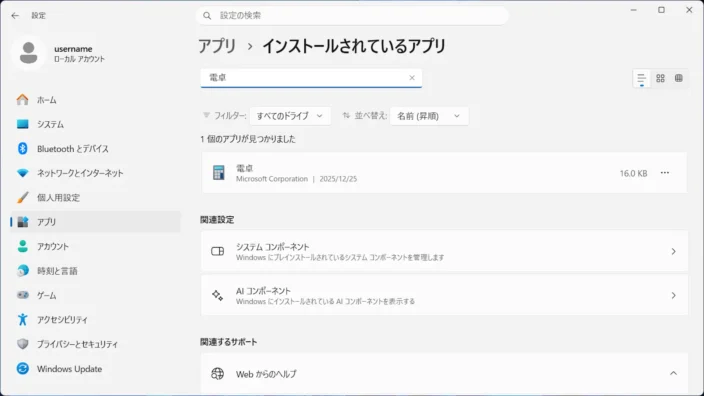
Task: Switch to grid view layout
Action: click(660, 78)
